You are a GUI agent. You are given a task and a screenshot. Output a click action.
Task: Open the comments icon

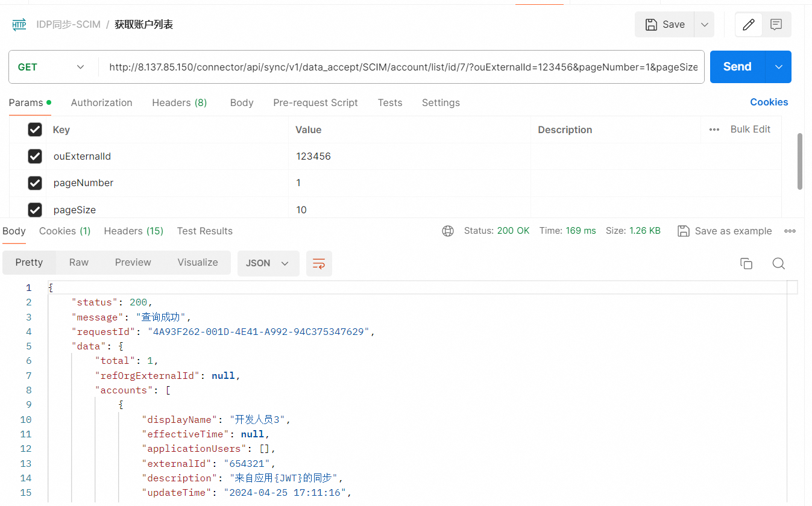pyautogui.click(x=776, y=25)
